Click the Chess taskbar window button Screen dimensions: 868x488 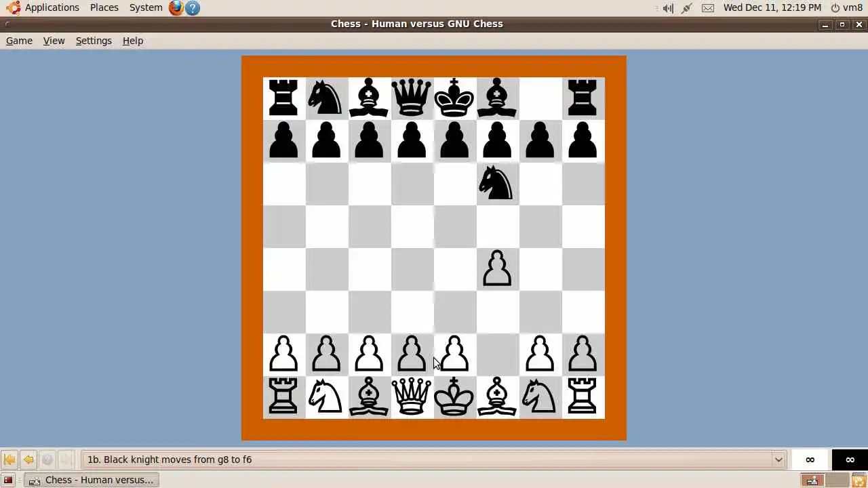tap(92, 480)
